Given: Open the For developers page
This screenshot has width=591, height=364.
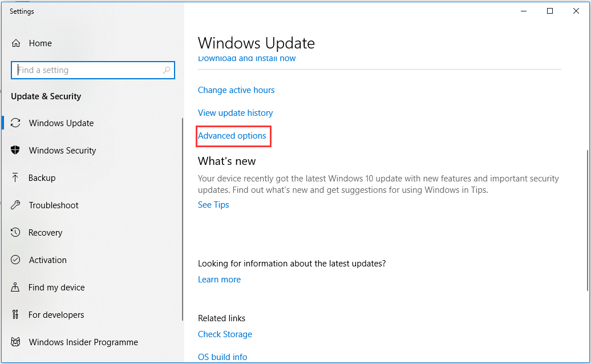Looking at the screenshot, I should pos(56,315).
